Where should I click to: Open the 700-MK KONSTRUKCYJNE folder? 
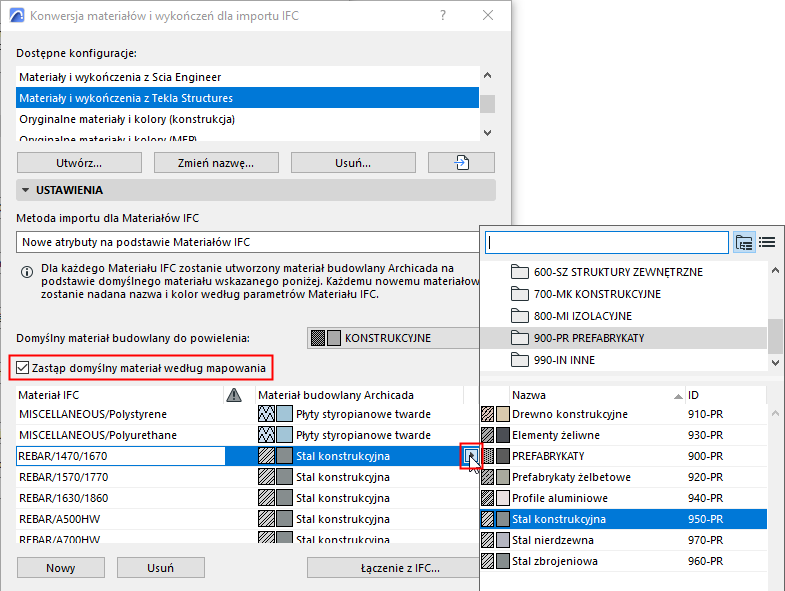pyautogui.click(x=624, y=294)
